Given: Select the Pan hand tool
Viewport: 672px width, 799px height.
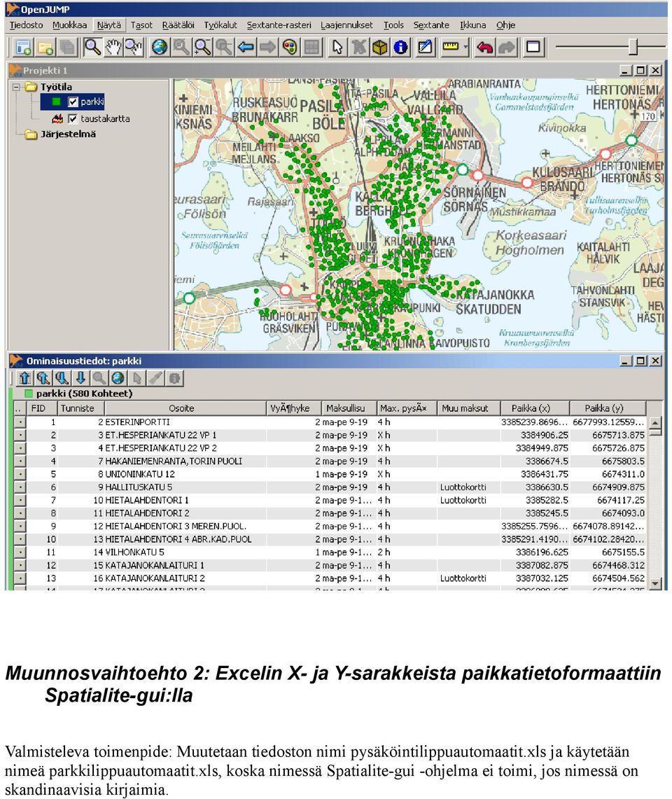Looking at the screenshot, I should [113, 48].
